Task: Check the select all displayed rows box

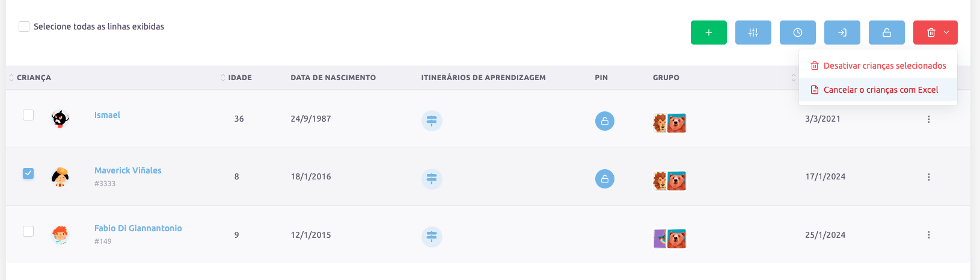Action: coord(24,26)
